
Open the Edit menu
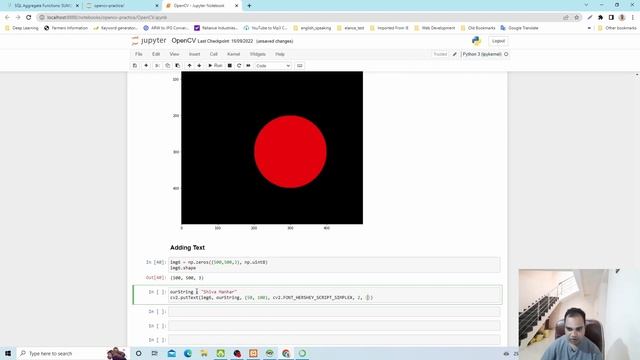click(156, 54)
